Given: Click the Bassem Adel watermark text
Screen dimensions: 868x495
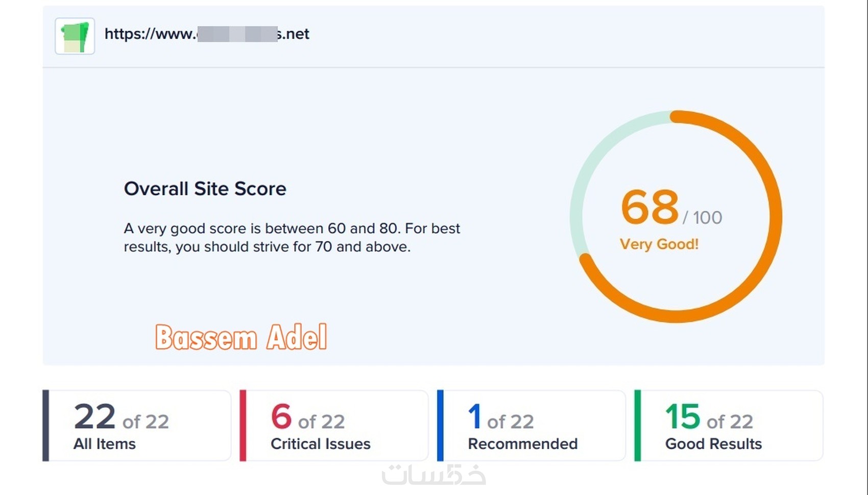Looking at the screenshot, I should [241, 337].
